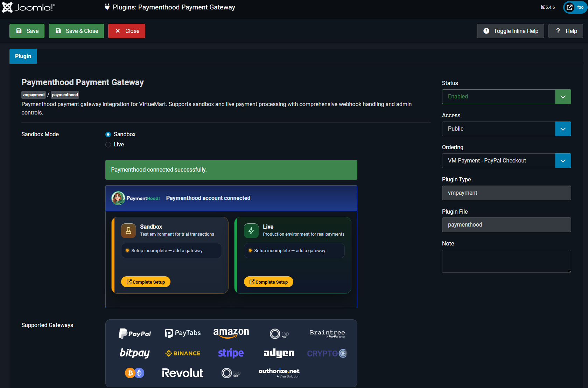Click the Live lightning bolt icon
Image resolution: width=588 pixels, height=388 pixels.
(x=251, y=231)
